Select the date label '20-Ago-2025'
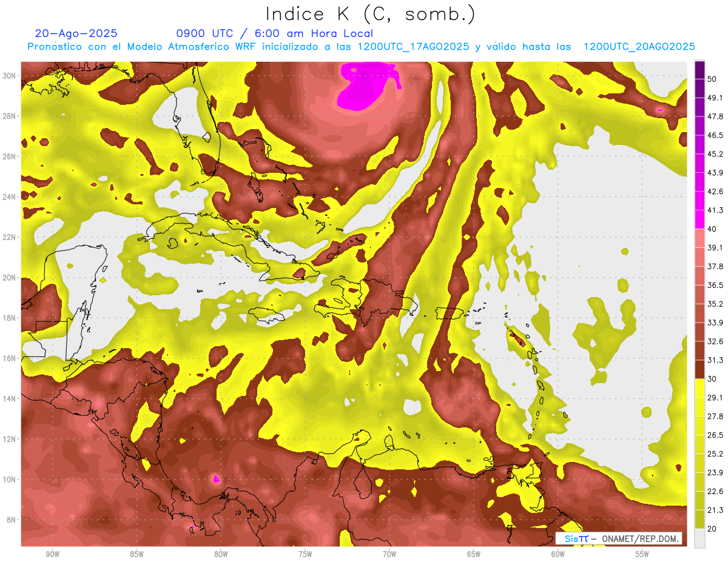The width and height of the screenshot is (728, 562). (x=76, y=33)
